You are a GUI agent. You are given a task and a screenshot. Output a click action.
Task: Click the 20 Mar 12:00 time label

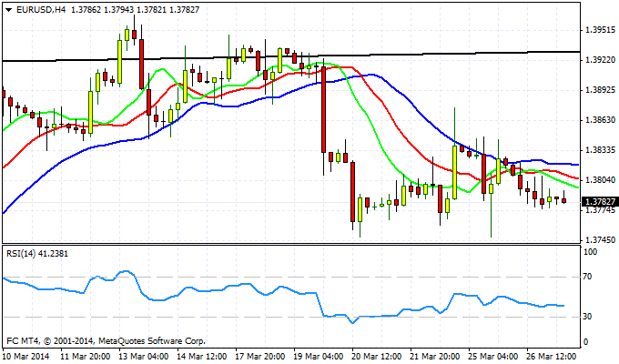[377, 356]
